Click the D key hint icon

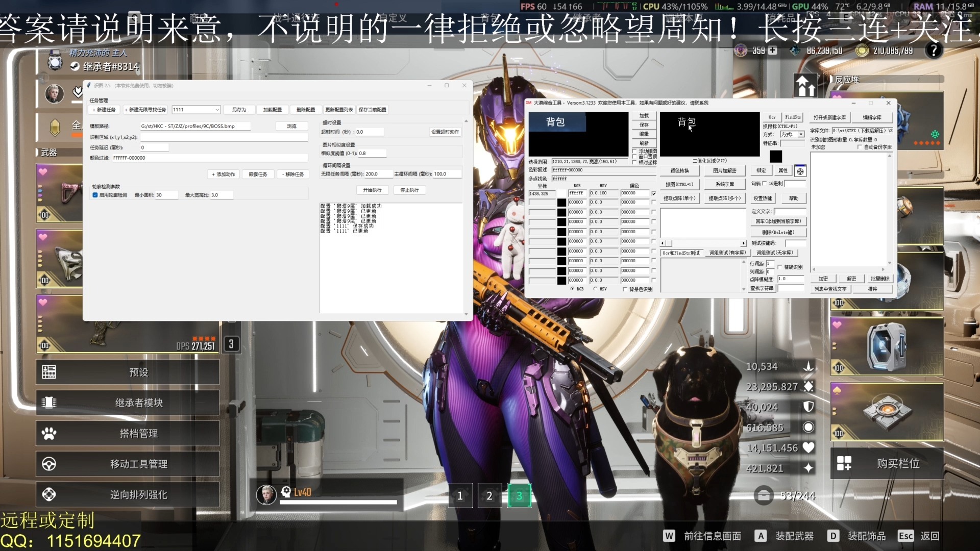click(833, 536)
